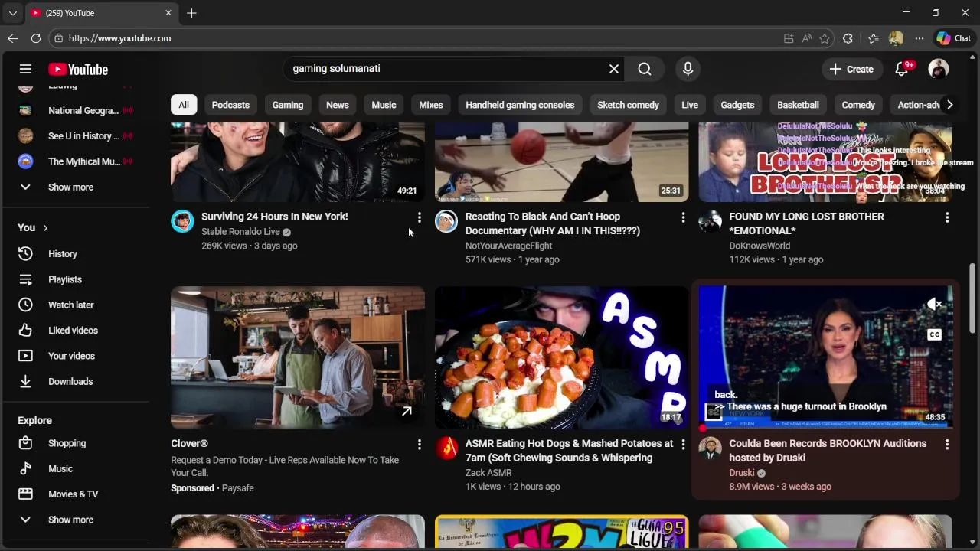Image resolution: width=980 pixels, height=551 pixels.
Task: Clear the search box text
Action: pyautogui.click(x=614, y=69)
